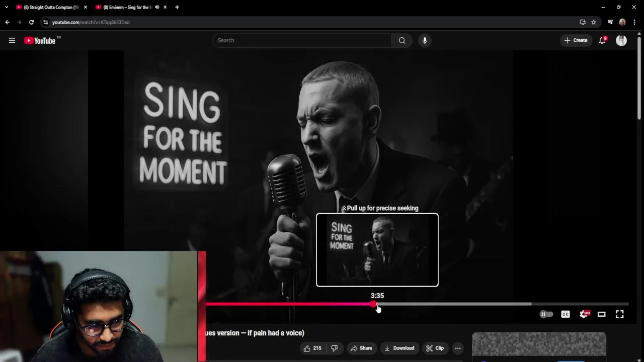Image resolution: width=644 pixels, height=362 pixels.
Task: Click 'Pull up for precise seeking' text
Action: 382,208
